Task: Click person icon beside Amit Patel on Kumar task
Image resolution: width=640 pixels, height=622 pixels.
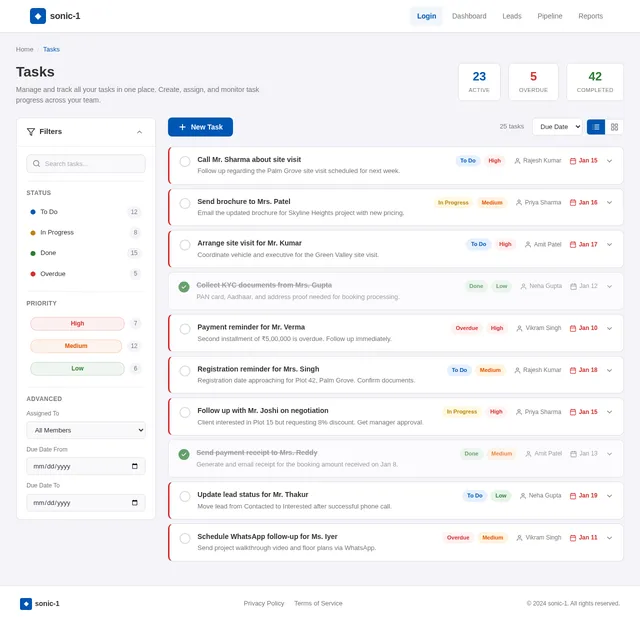Action: [528, 244]
